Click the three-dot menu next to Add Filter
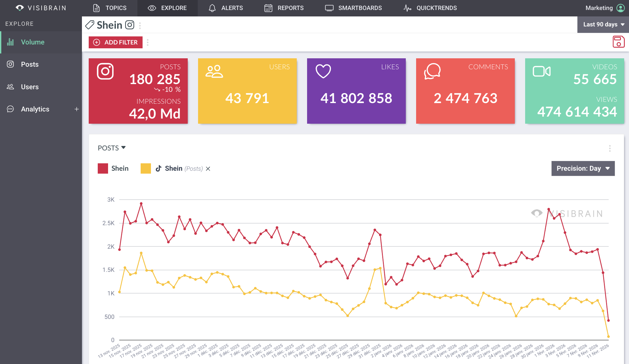 [148, 43]
